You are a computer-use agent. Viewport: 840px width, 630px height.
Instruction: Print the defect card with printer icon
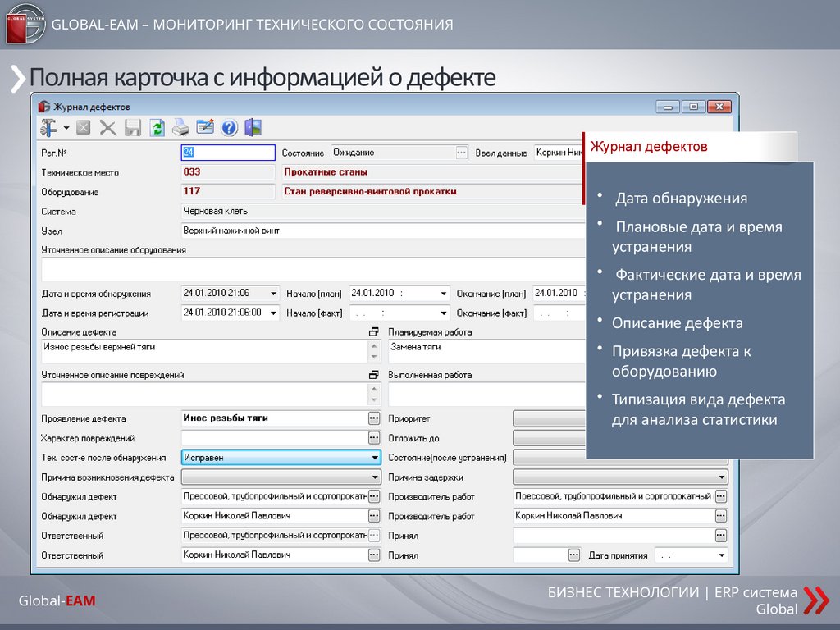[181, 128]
